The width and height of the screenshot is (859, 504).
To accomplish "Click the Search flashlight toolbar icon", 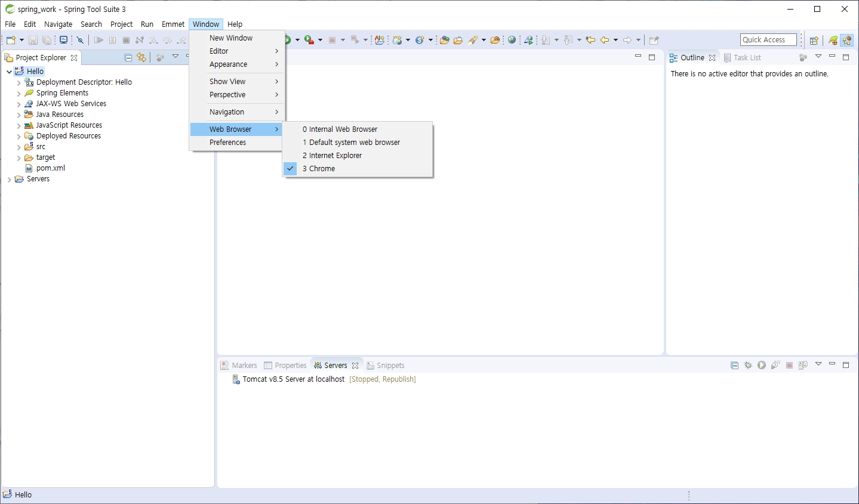I will pyautogui.click(x=473, y=40).
